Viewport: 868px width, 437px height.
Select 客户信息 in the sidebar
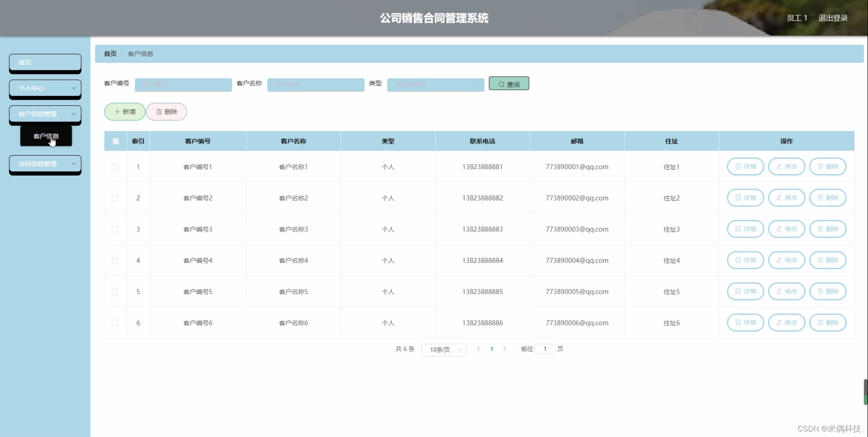coord(47,136)
